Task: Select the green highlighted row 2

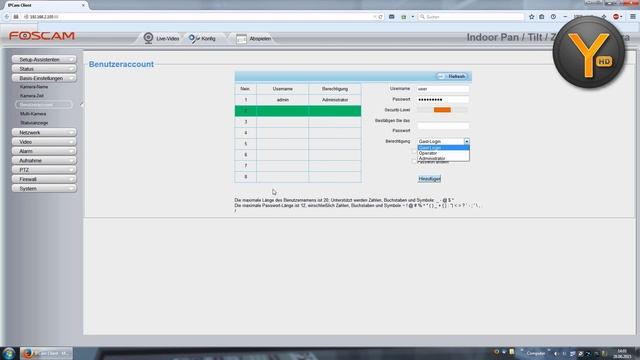Action: point(298,111)
